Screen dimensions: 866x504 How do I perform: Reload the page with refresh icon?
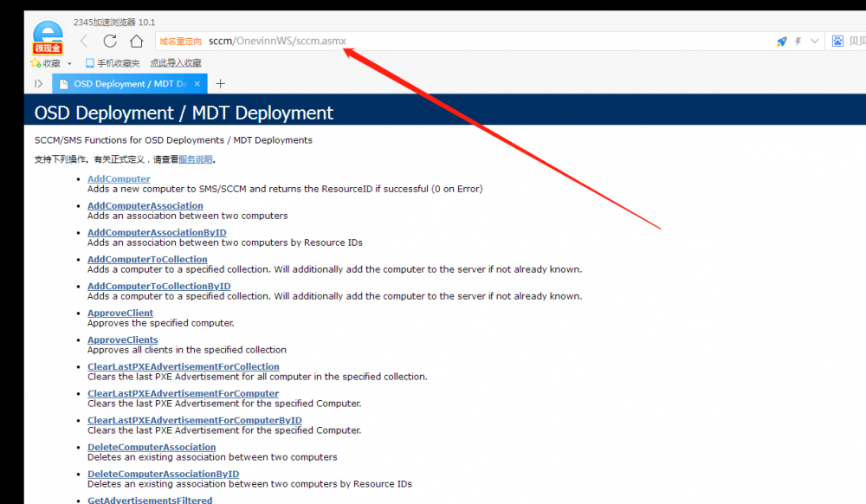pos(110,41)
